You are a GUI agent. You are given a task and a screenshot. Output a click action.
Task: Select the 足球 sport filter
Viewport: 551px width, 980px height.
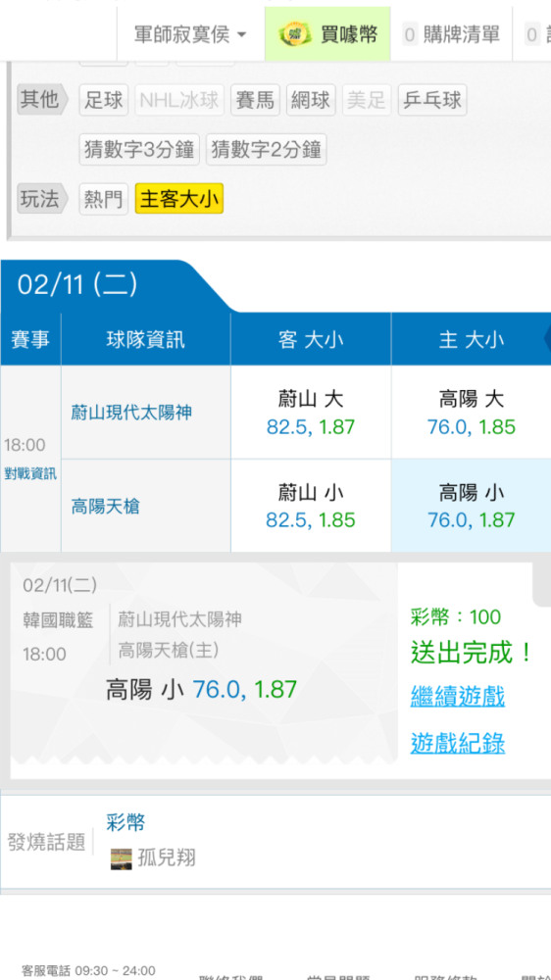(104, 100)
